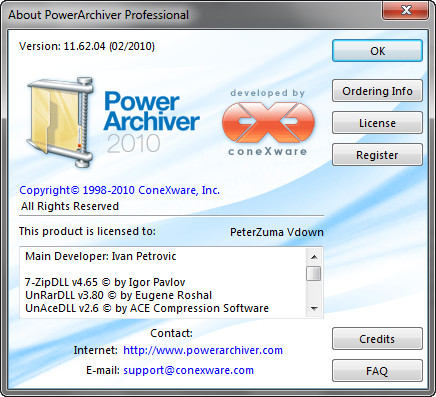Click the coneXware orange logo
This screenshot has height=397, width=436.
pyautogui.click(x=268, y=122)
